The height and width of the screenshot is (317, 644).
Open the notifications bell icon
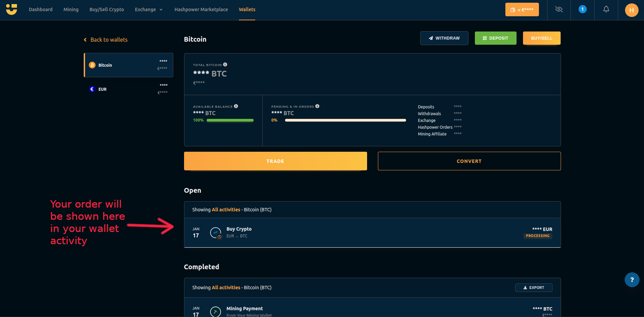pyautogui.click(x=606, y=8)
